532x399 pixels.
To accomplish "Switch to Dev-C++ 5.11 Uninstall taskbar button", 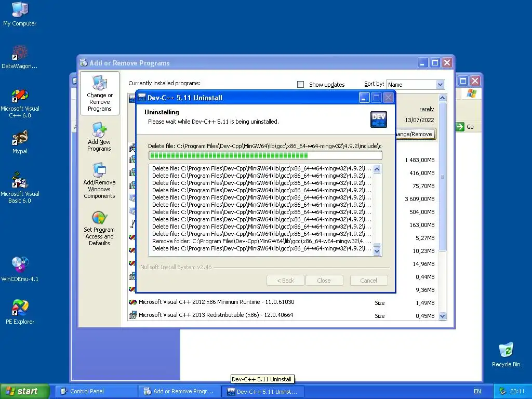I will click(x=262, y=391).
